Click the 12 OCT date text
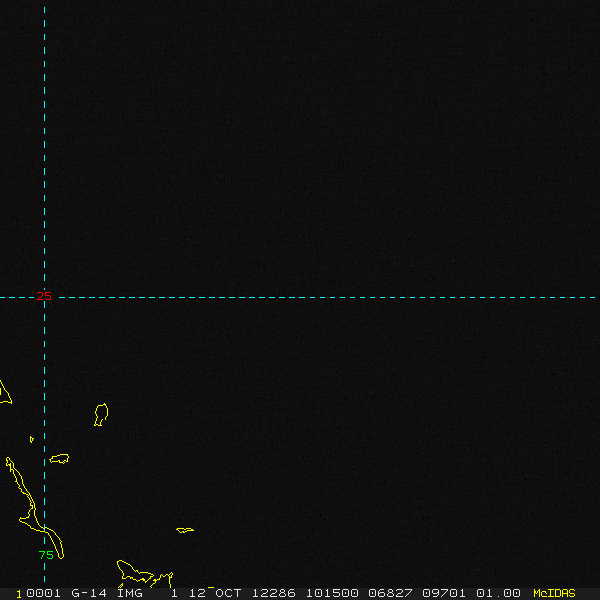Image resolution: width=600 pixels, height=600 pixels. point(216,593)
